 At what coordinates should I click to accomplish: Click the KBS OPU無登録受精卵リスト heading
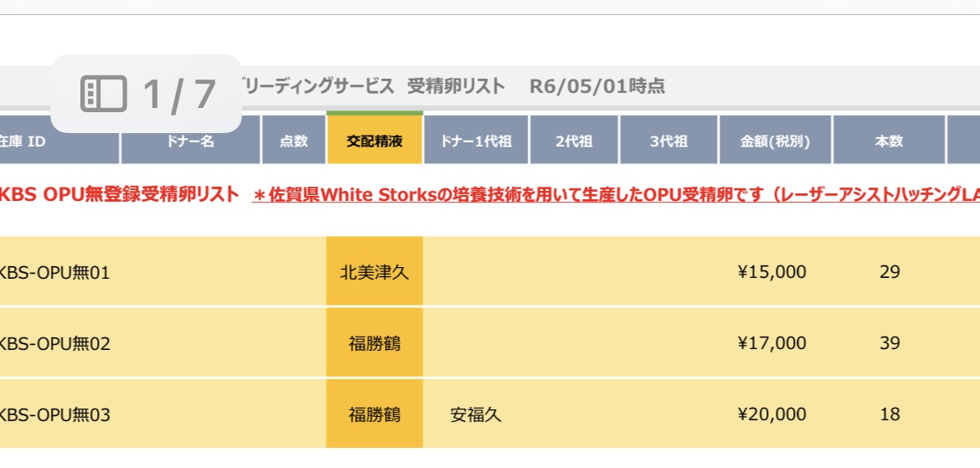120,194
